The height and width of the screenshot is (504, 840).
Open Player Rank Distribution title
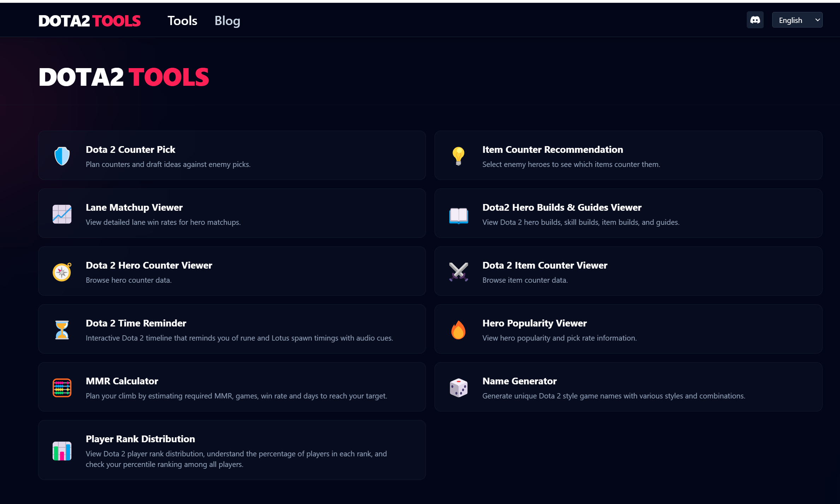click(x=140, y=439)
